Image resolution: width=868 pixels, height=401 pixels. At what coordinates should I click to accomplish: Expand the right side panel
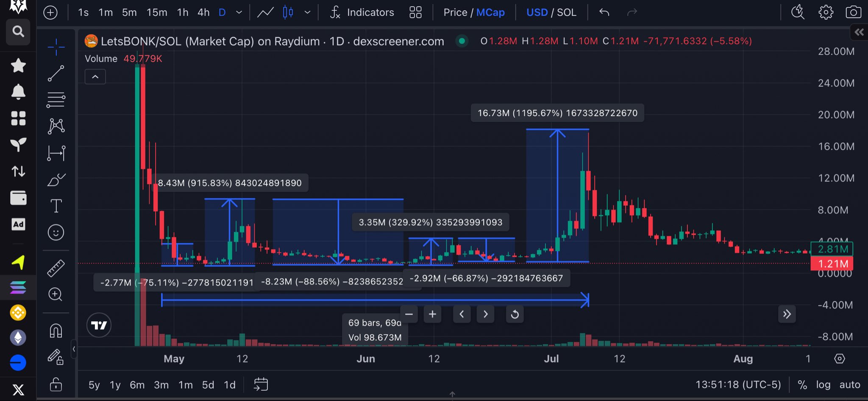[x=859, y=32]
